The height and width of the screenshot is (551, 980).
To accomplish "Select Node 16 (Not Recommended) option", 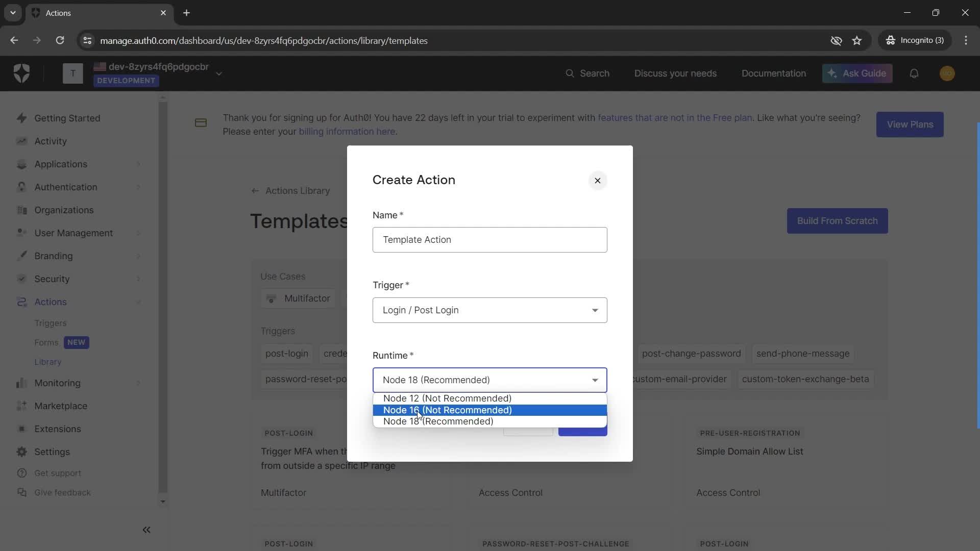I will coord(489,410).
